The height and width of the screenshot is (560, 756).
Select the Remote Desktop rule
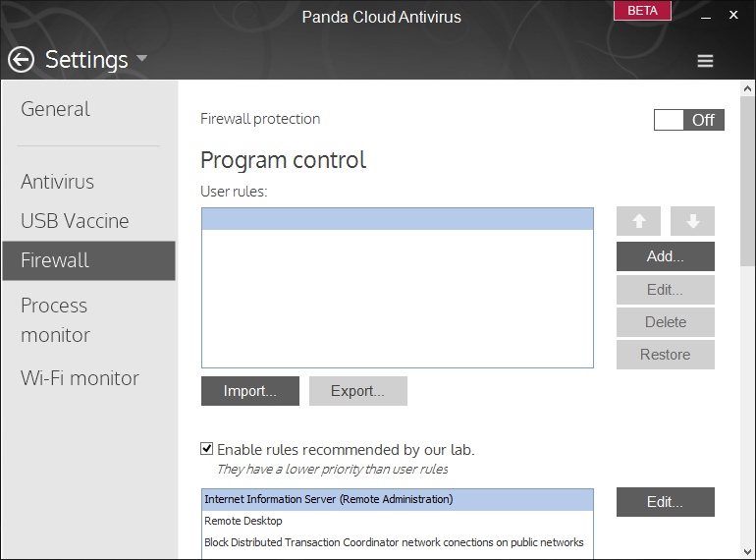pos(398,521)
